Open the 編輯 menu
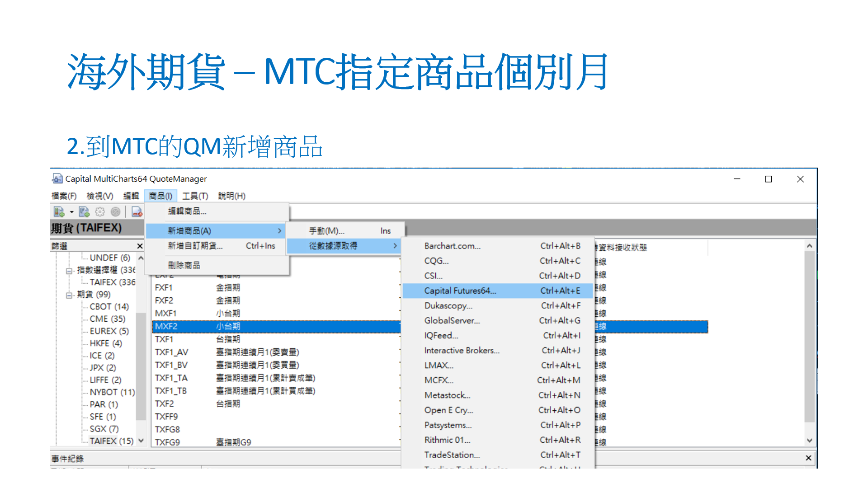The image size is (868, 488). 131,196
